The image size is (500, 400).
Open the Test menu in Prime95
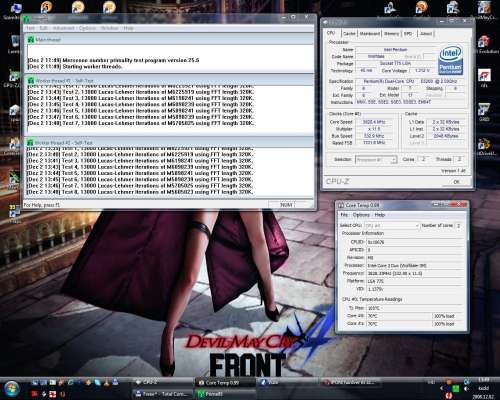click(x=30, y=28)
